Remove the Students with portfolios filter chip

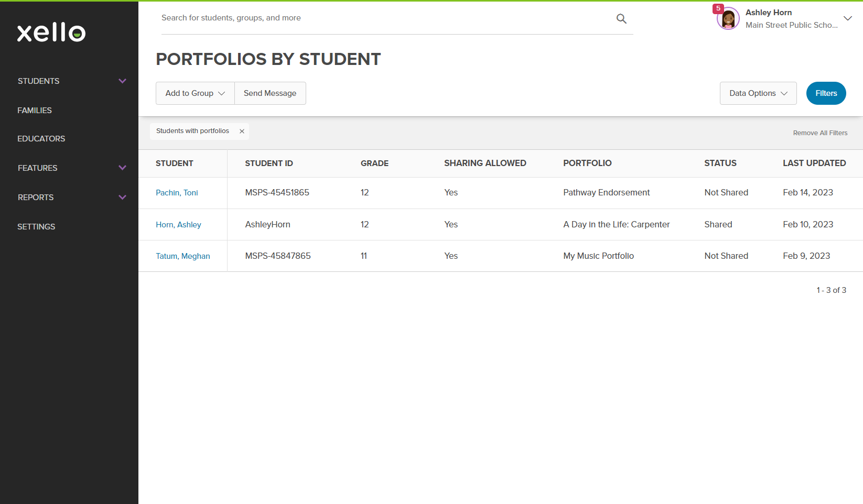(242, 131)
